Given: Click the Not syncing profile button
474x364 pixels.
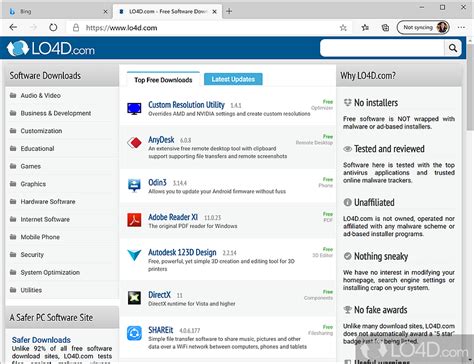Looking at the screenshot, I should [x=423, y=27].
